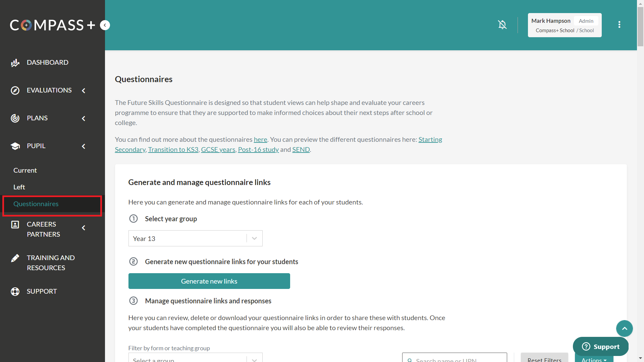
Task: Expand the Evaluations menu chevron
Action: coord(84,90)
